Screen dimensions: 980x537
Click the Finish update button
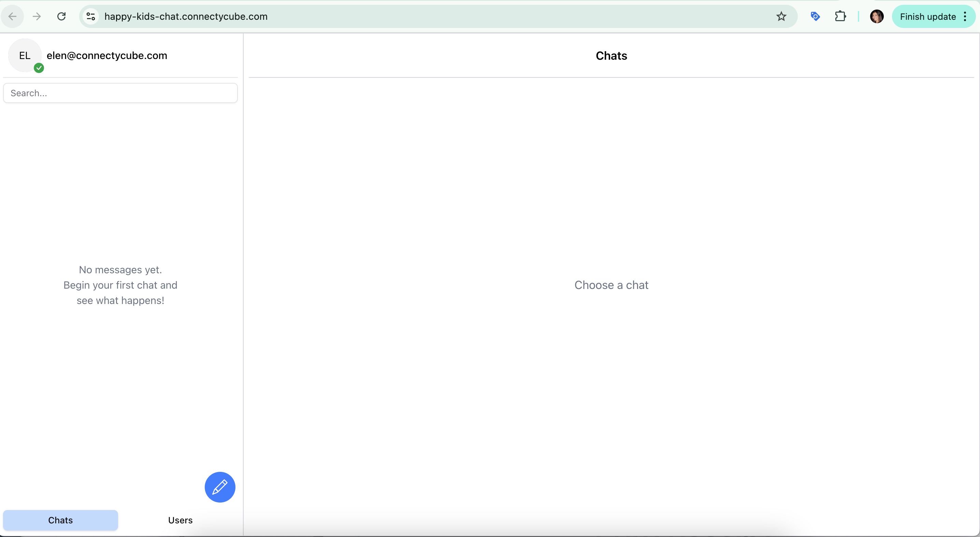pos(927,16)
